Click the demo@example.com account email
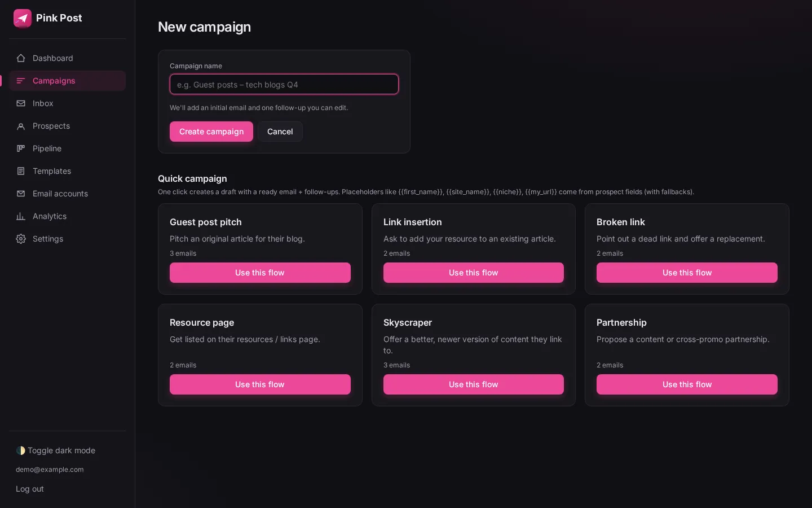Viewport: 812px width, 508px height. pyautogui.click(x=50, y=470)
